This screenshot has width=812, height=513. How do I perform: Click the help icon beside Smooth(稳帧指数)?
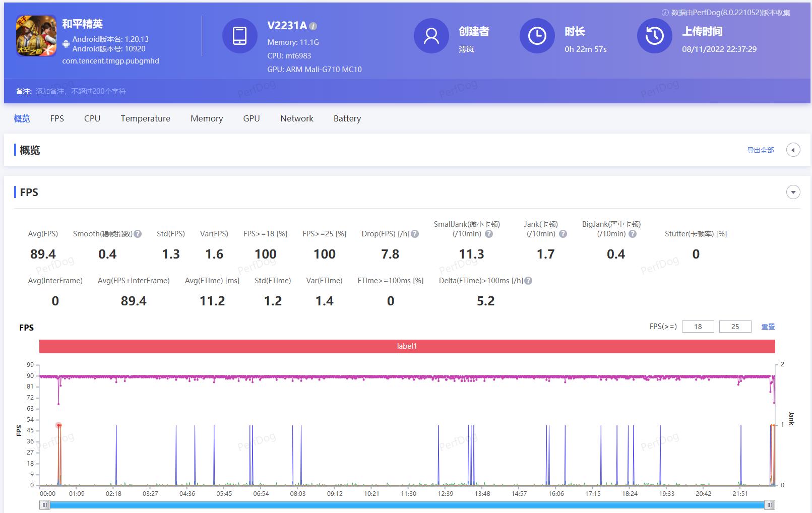pyautogui.click(x=139, y=233)
